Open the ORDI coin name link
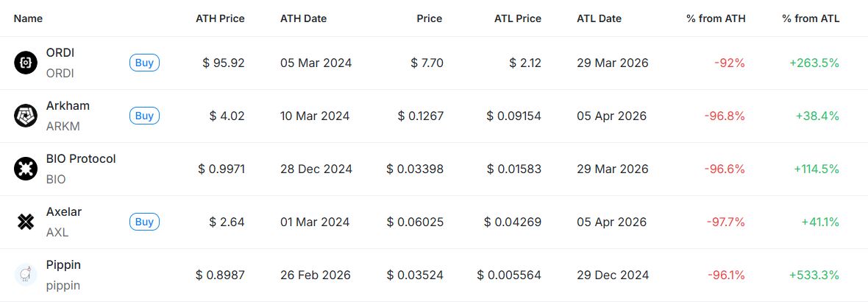The width and height of the screenshot is (868, 302). tap(60, 53)
